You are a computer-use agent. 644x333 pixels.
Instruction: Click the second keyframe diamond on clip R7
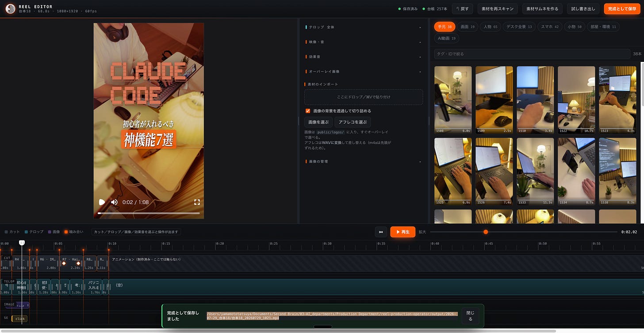78,264
